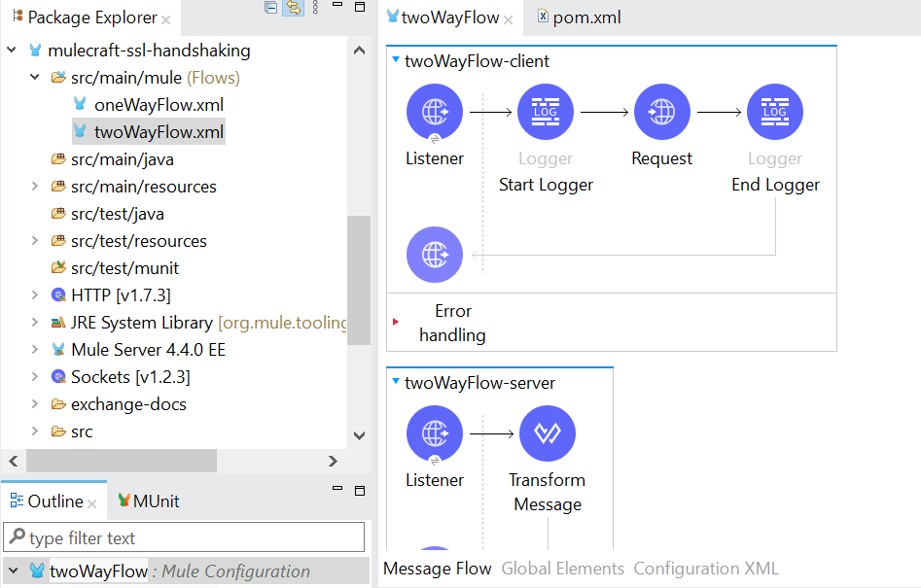This screenshot has width=921, height=588.
Task: Collapse the twoWayFlow-server flow
Action: [x=395, y=382]
